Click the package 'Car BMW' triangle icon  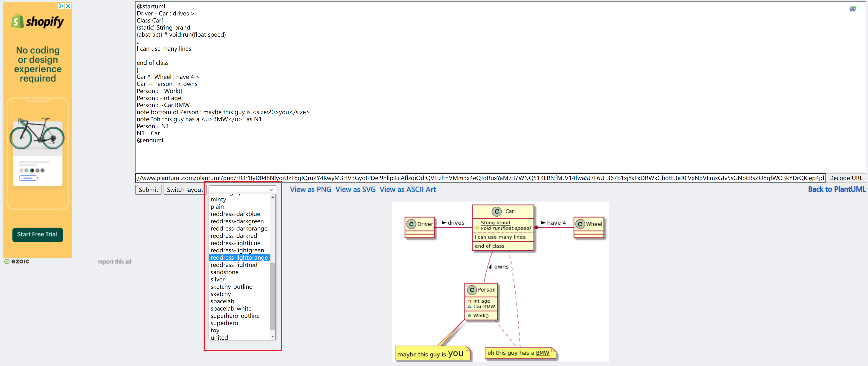(x=469, y=306)
